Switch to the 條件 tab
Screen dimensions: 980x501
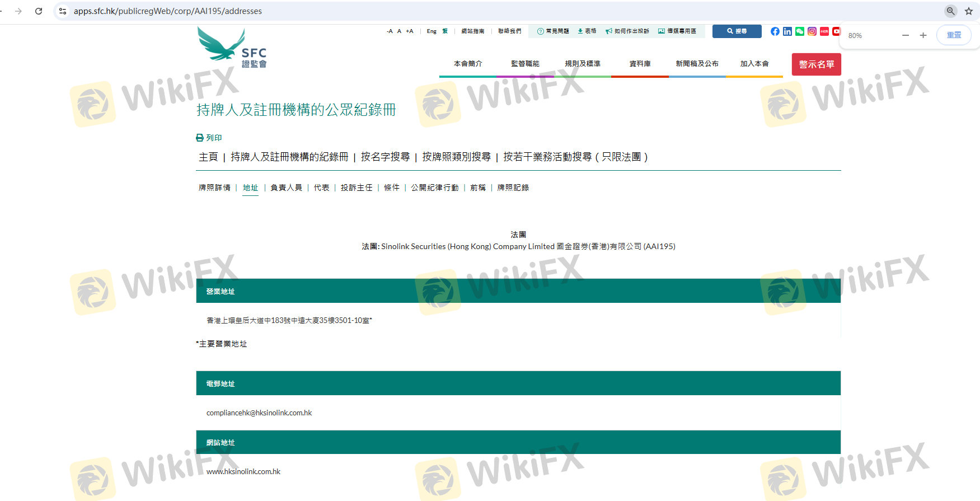[392, 188]
